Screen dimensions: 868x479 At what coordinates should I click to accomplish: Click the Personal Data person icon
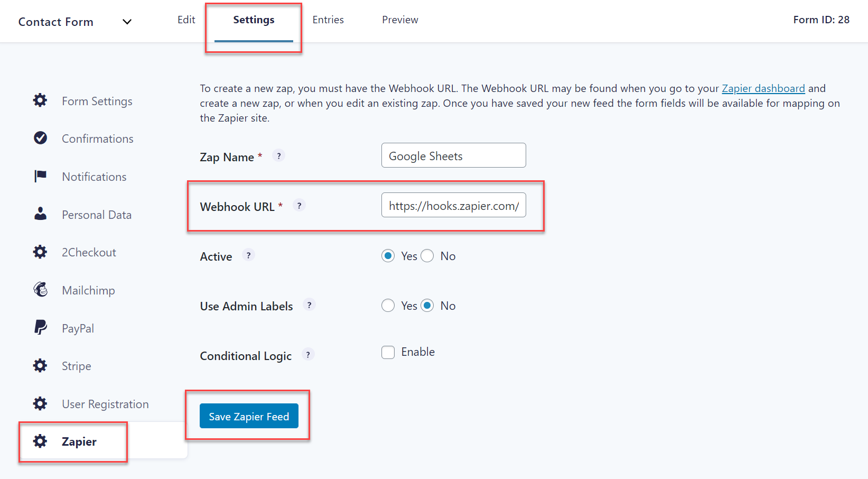click(x=40, y=214)
